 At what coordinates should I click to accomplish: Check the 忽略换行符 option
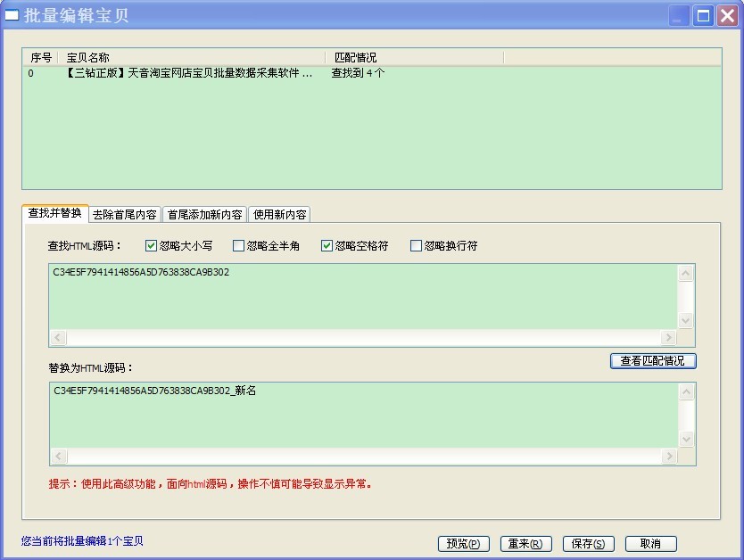coord(416,246)
